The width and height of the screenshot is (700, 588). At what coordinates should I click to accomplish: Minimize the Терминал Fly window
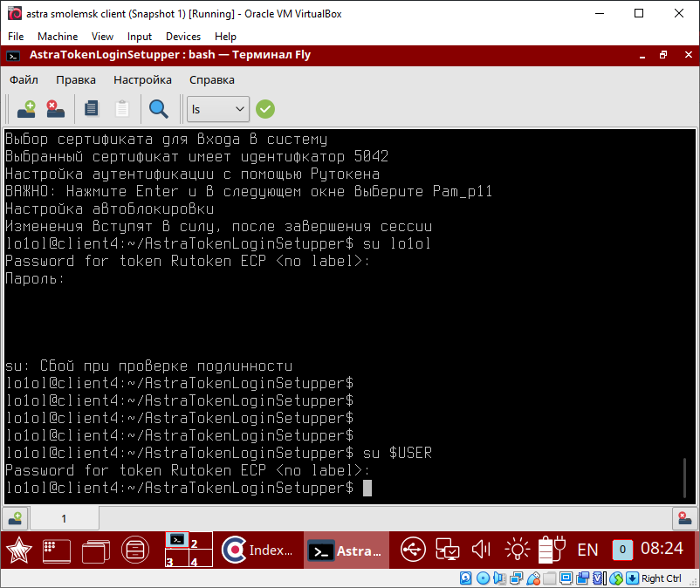point(642,55)
